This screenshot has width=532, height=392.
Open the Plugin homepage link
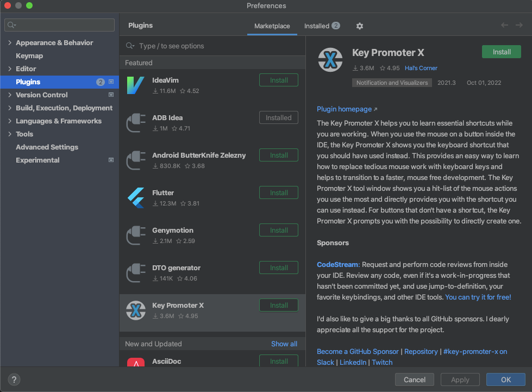click(x=343, y=109)
